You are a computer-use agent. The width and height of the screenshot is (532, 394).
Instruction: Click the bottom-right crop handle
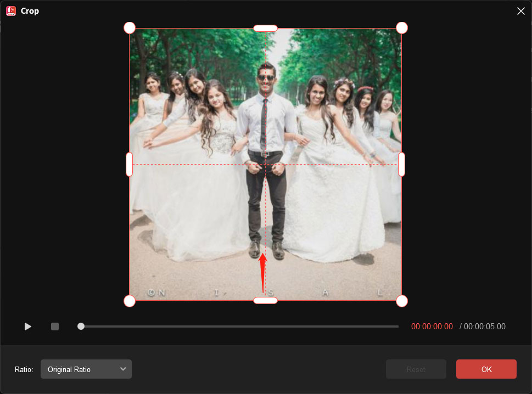(402, 301)
